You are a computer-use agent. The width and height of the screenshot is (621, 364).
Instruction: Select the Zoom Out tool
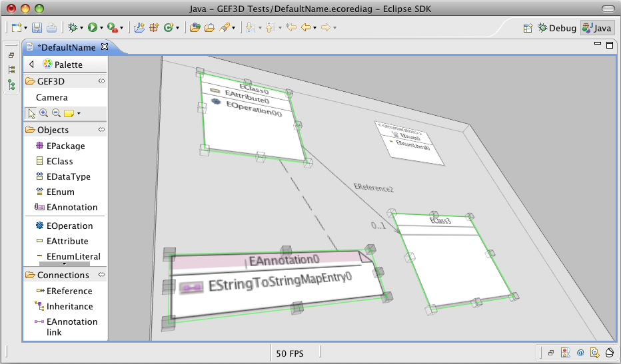click(x=56, y=113)
